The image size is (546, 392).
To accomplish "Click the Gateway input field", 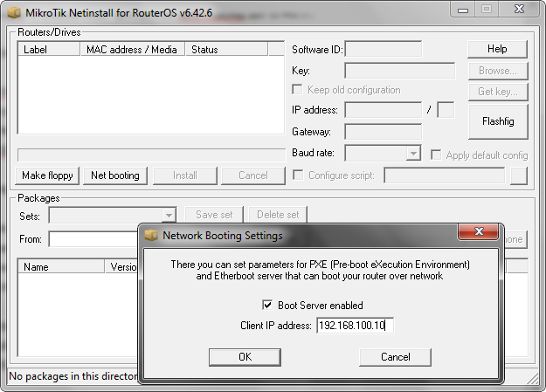I will click(x=383, y=132).
